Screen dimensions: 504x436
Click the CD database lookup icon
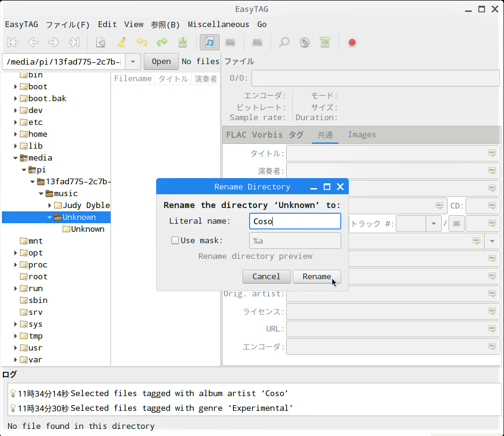click(x=304, y=42)
